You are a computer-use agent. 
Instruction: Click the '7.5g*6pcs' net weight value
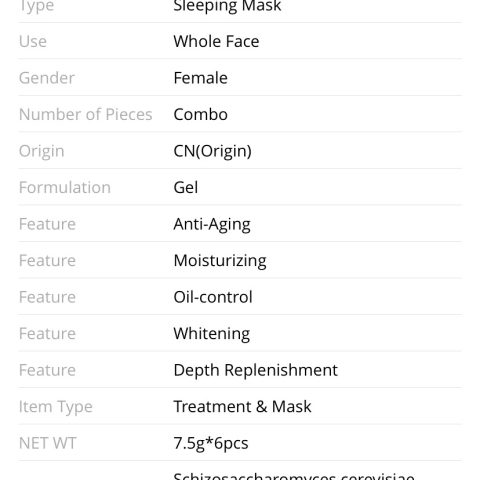[x=211, y=444]
